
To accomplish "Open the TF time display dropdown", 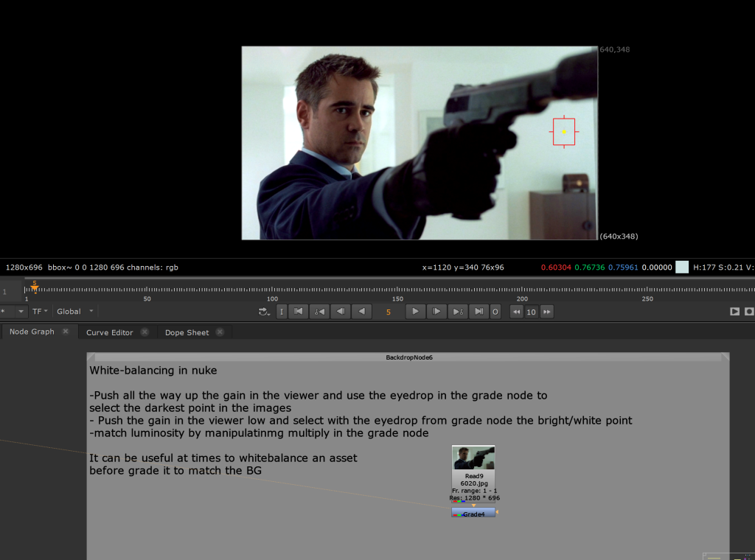I will 40,311.
